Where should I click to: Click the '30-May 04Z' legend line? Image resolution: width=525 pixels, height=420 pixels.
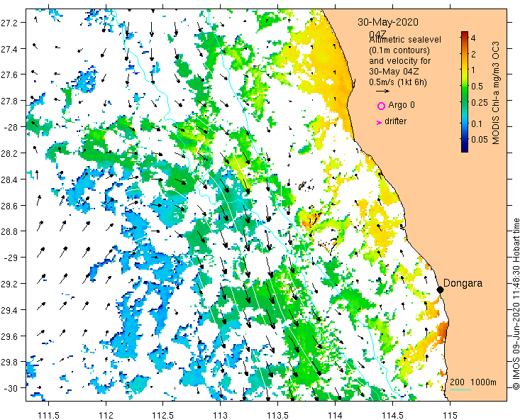click(394, 72)
